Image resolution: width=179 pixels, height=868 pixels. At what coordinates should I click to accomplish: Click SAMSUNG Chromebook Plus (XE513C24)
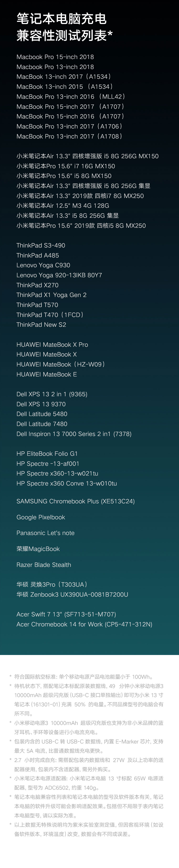coord(75,501)
